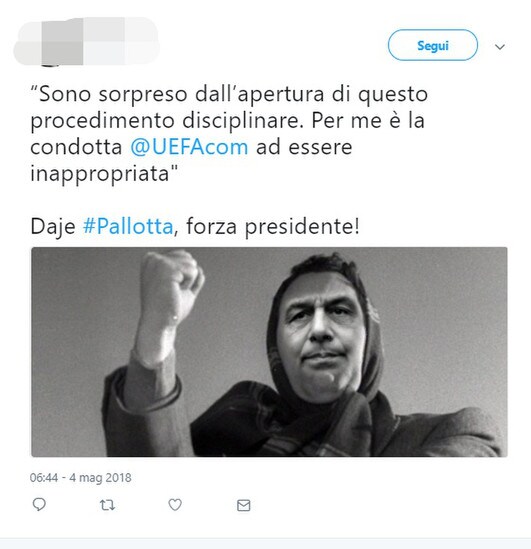Like the tweet with the heart icon
The height and width of the screenshot is (549, 531).
[175, 505]
